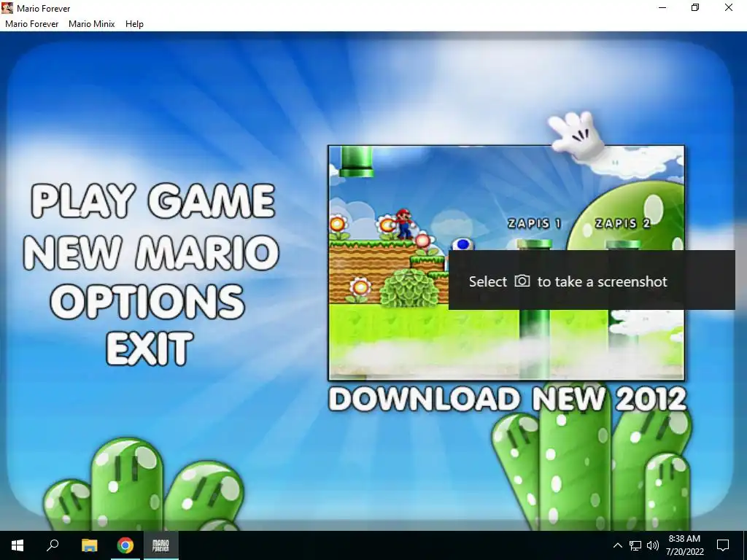The width and height of the screenshot is (747, 560).
Task: Open the Mario Forever menu
Action: 31,24
